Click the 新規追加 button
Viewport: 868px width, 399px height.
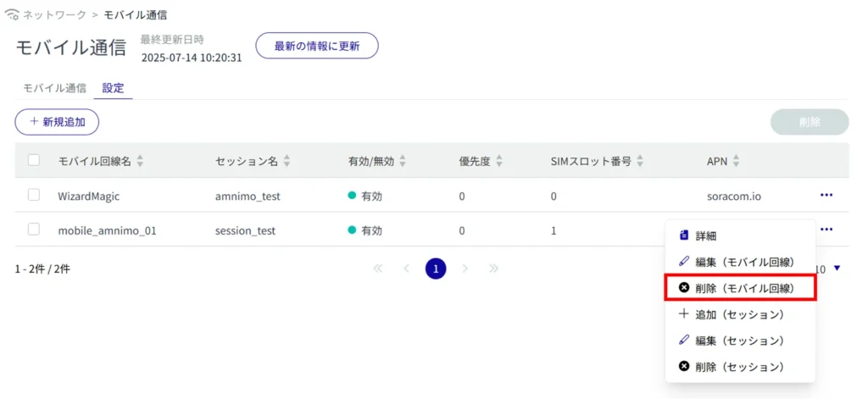(x=57, y=122)
